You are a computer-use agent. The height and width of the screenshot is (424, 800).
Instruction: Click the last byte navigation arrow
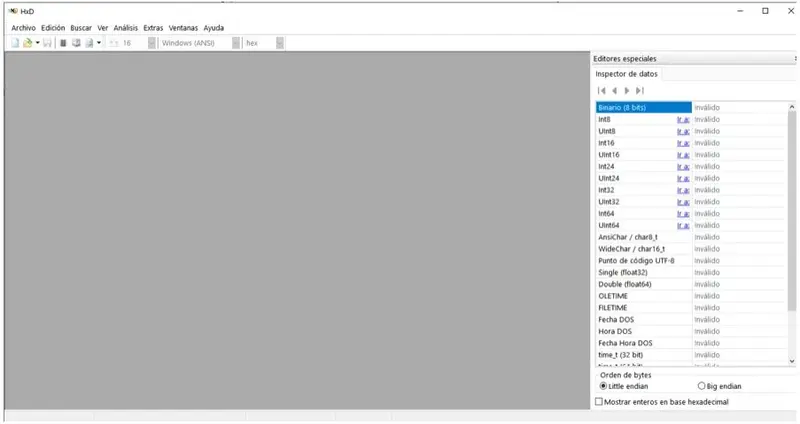click(x=640, y=91)
